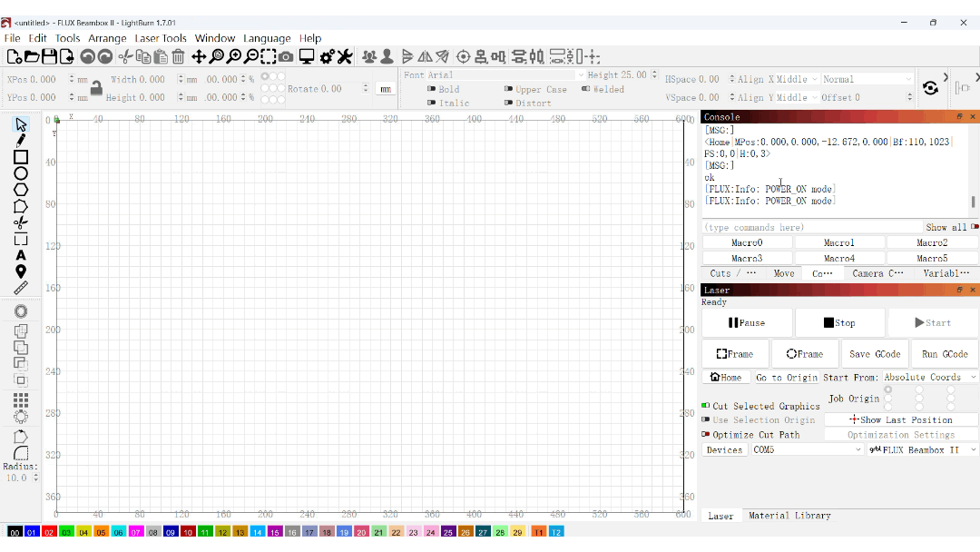Expand the COM5 port dropdown

pyautogui.click(x=807, y=449)
